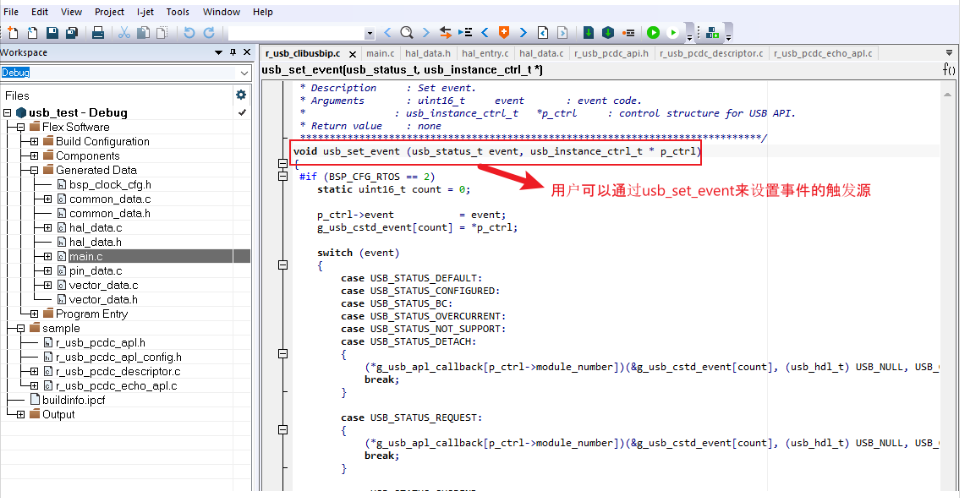
Task: Click the Replace arrows icon
Action: [445, 32]
